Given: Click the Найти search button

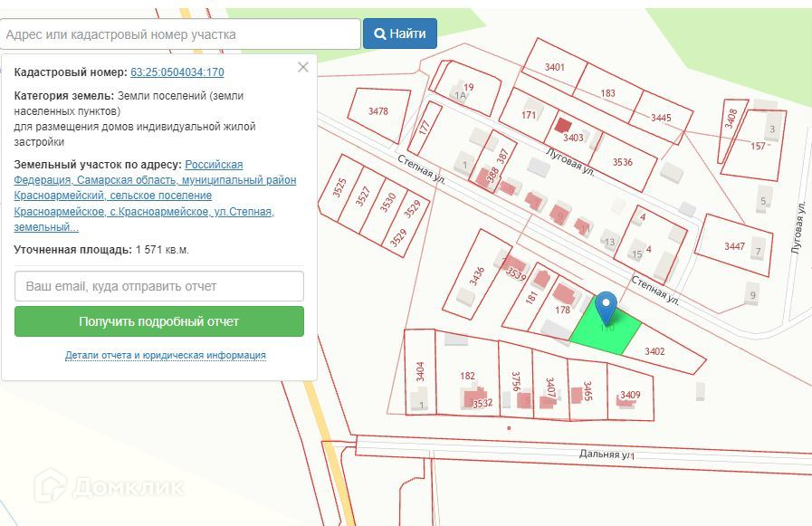Looking at the screenshot, I should 400,33.
